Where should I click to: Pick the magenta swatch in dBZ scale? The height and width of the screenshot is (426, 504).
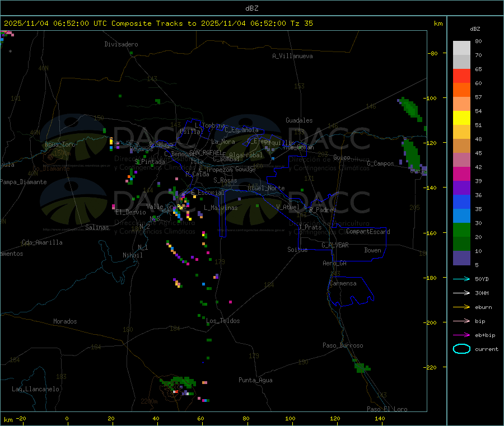[x=461, y=174]
